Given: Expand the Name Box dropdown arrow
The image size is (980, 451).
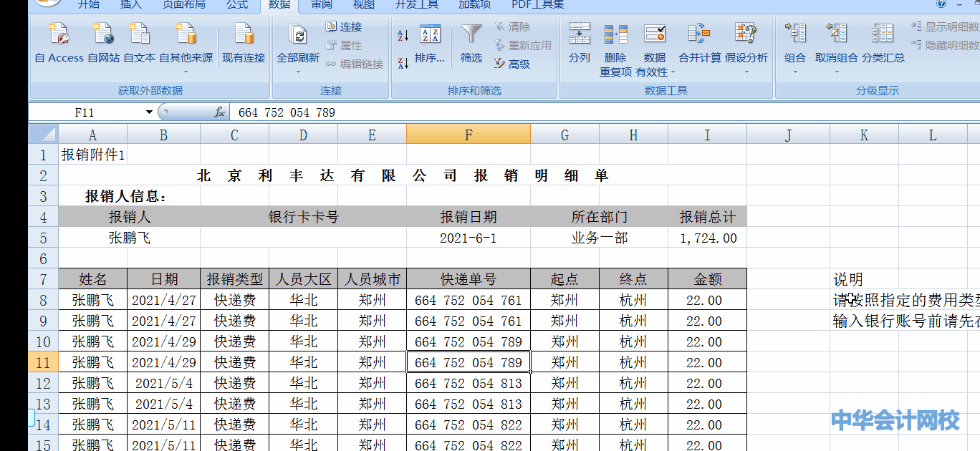Looking at the screenshot, I should click(149, 112).
